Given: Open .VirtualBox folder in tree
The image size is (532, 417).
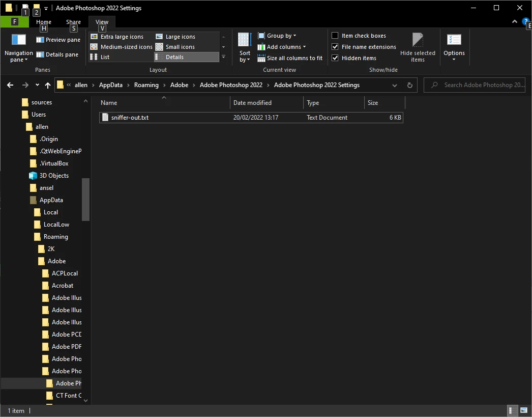Looking at the screenshot, I should (49, 163).
